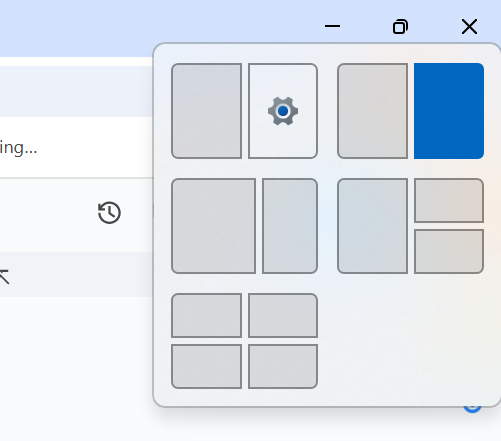Select bottom-right zone of three-pane layout

(x=449, y=251)
